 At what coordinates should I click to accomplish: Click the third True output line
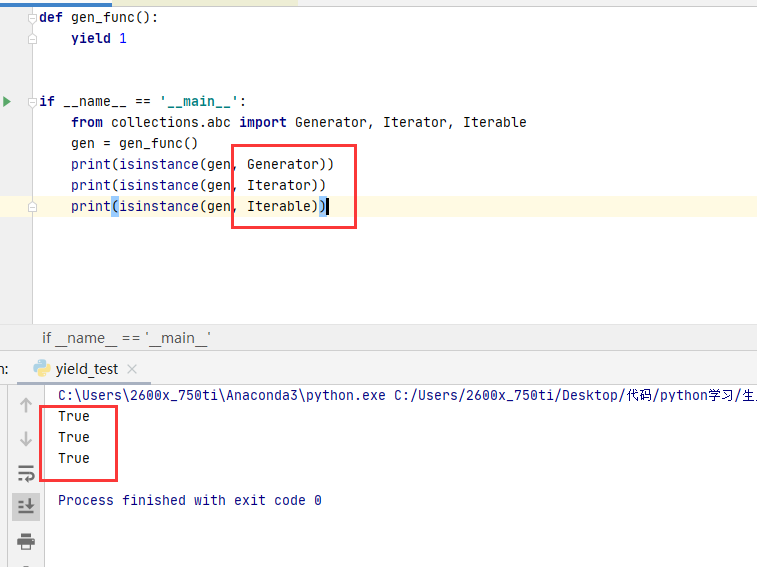pos(74,458)
